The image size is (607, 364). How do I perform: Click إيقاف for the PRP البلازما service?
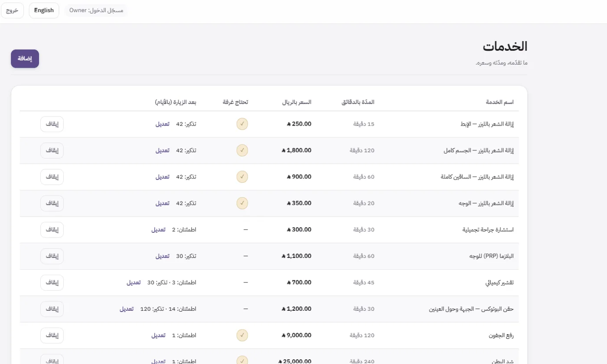[52, 256]
